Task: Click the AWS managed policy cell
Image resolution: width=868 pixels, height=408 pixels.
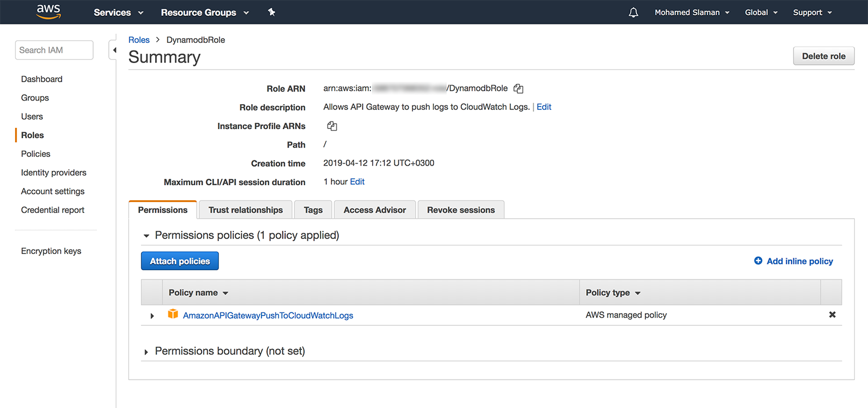Action: (x=626, y=315)
